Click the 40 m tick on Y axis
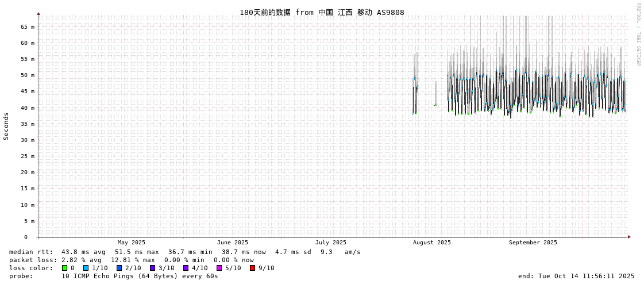Image resolution: width=644 pixels, height=284 pixels. tap(28, 108)
